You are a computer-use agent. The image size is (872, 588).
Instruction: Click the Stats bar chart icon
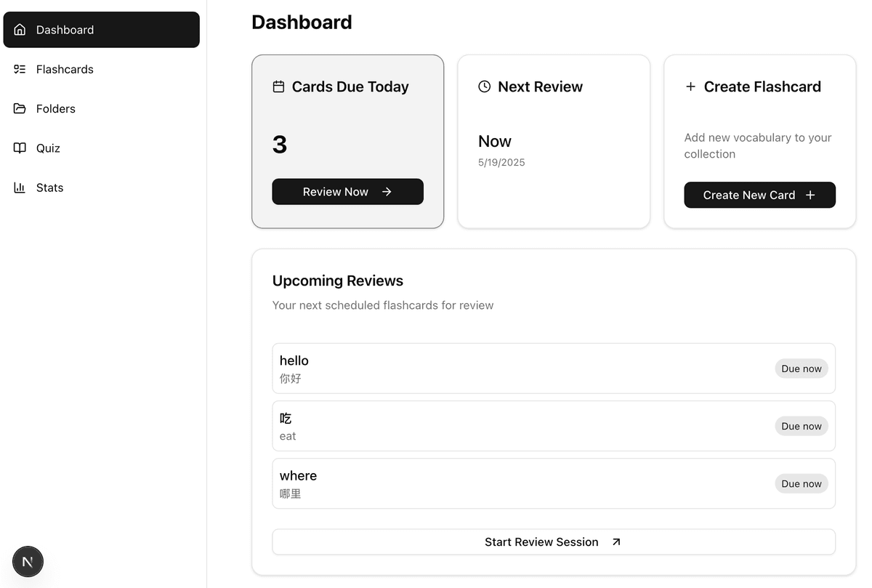tap(20, 188)
